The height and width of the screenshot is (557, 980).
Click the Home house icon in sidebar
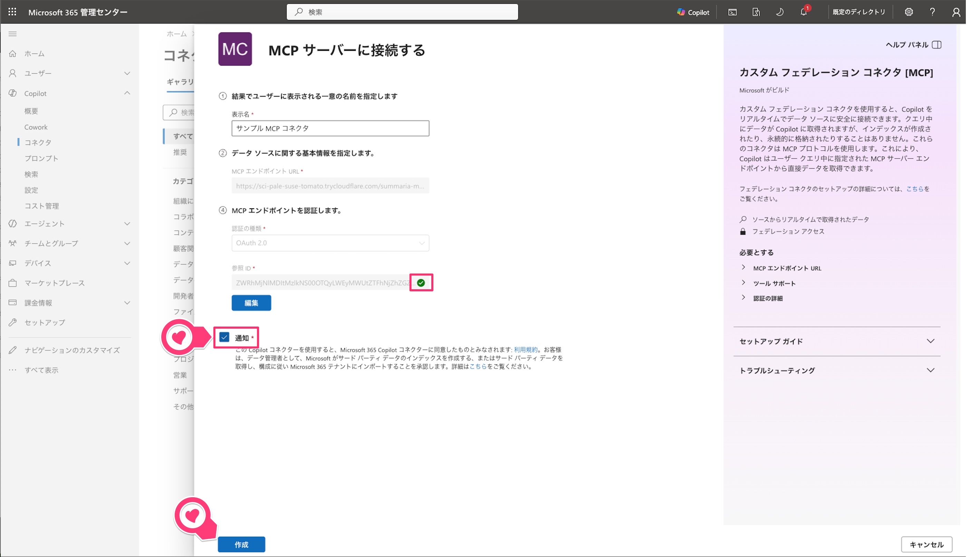click(x=13, y=54)
